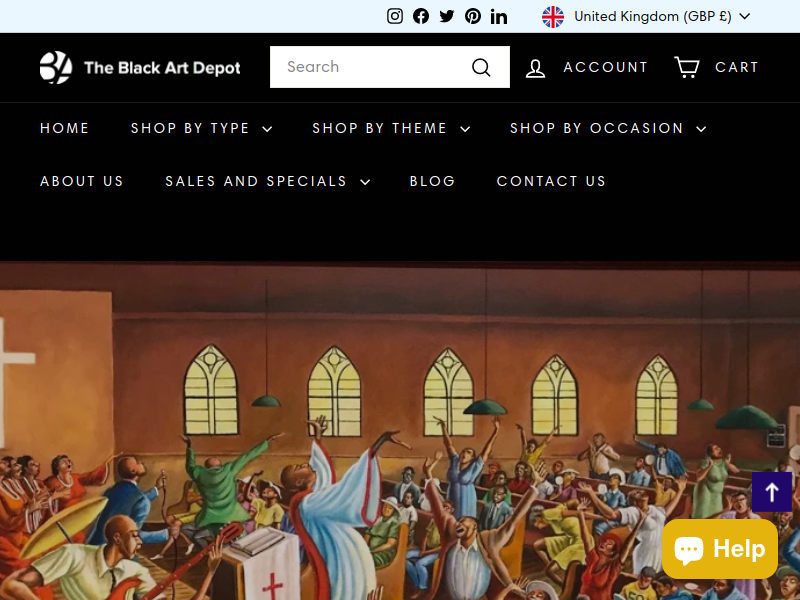Screen dimensions: 800x600
Task: Expand the SHOP BY TYPE menu
Action: tap(202, 128)
